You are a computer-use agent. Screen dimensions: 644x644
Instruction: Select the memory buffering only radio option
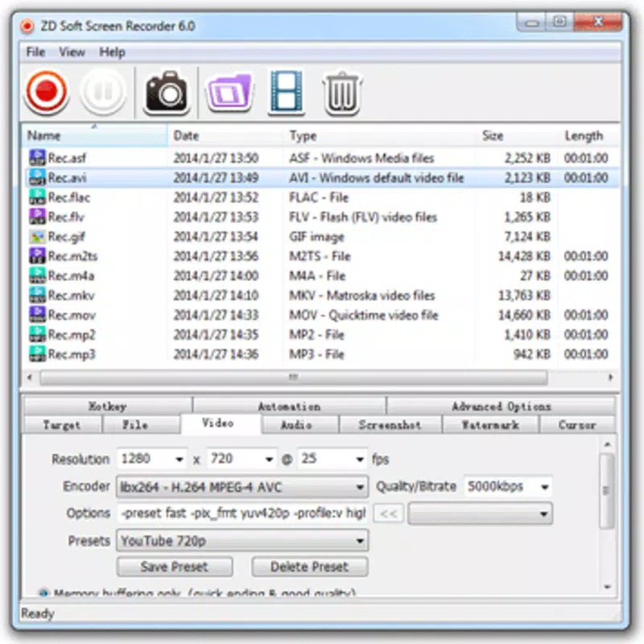pos(43,592)
